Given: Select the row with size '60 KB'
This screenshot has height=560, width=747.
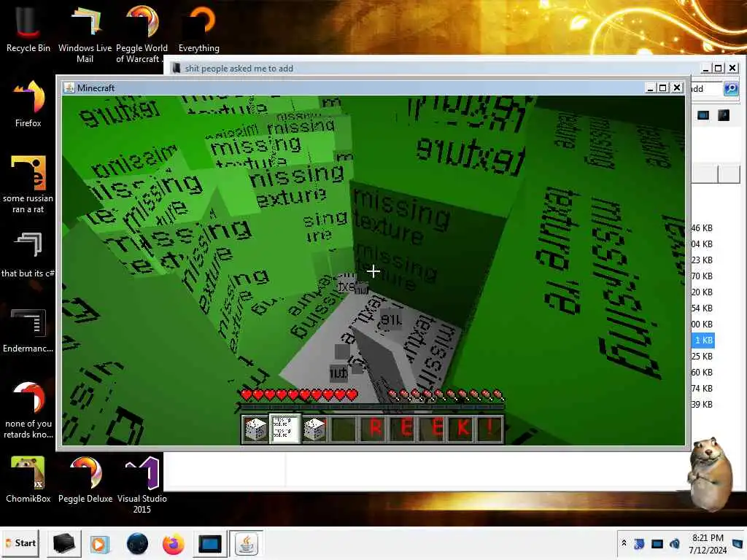Looking at the screenshot, I should (x=703, y=373).
